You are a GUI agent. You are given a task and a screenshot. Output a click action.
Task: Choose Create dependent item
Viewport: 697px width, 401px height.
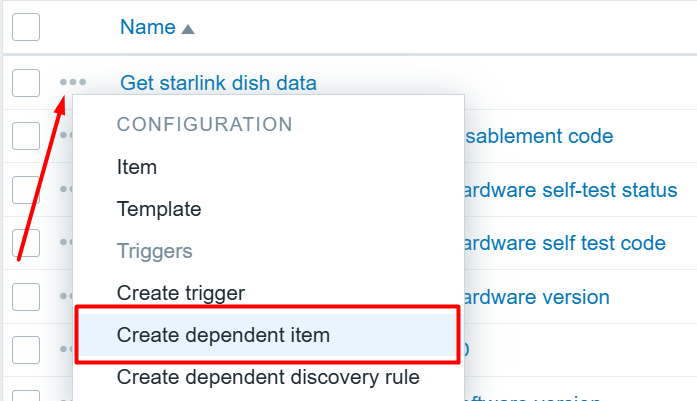(223, 335)
